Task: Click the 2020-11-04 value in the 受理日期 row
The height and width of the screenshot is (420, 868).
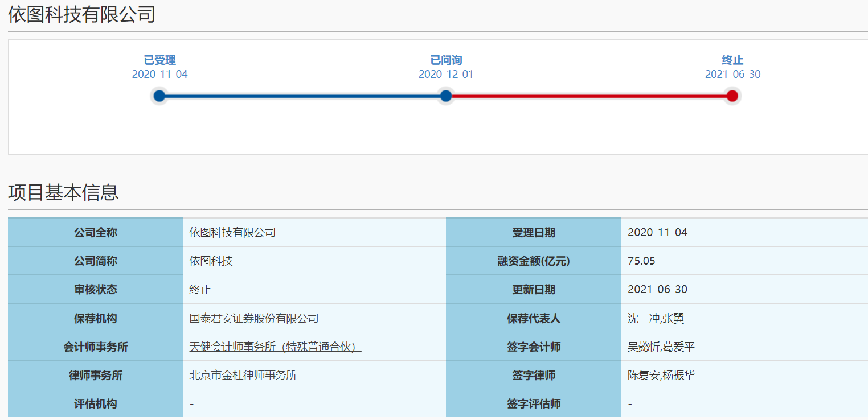Action: [657, 232]
